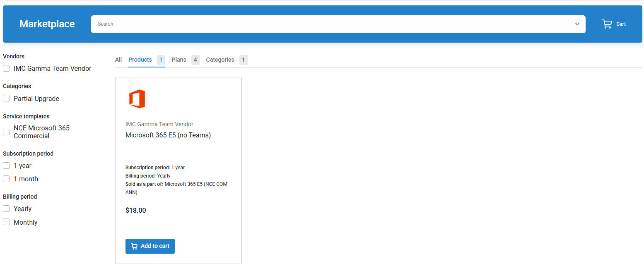Toggle the Yearly billing period checkbox
Image resolution: width=644 pixels, height=269 pixels.
point(6,209)
